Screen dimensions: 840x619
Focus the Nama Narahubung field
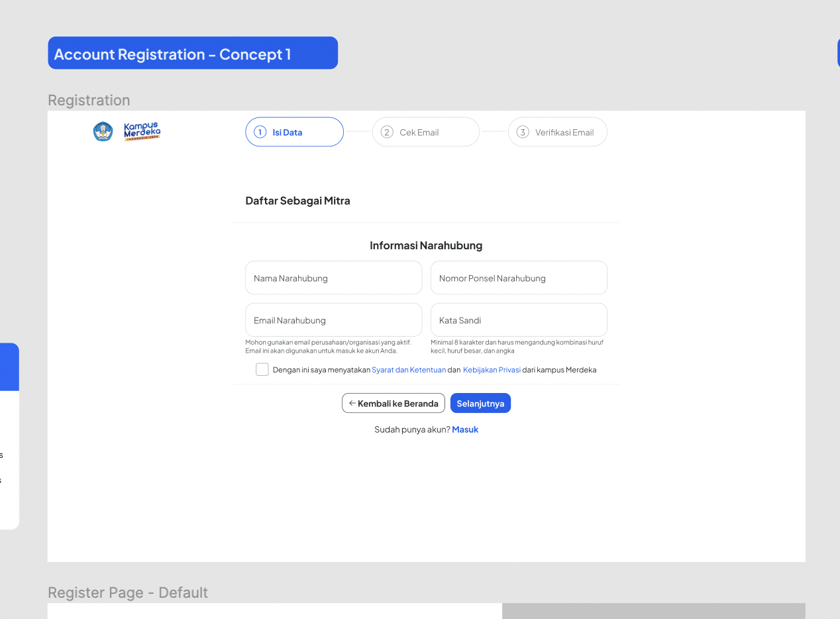333,278
